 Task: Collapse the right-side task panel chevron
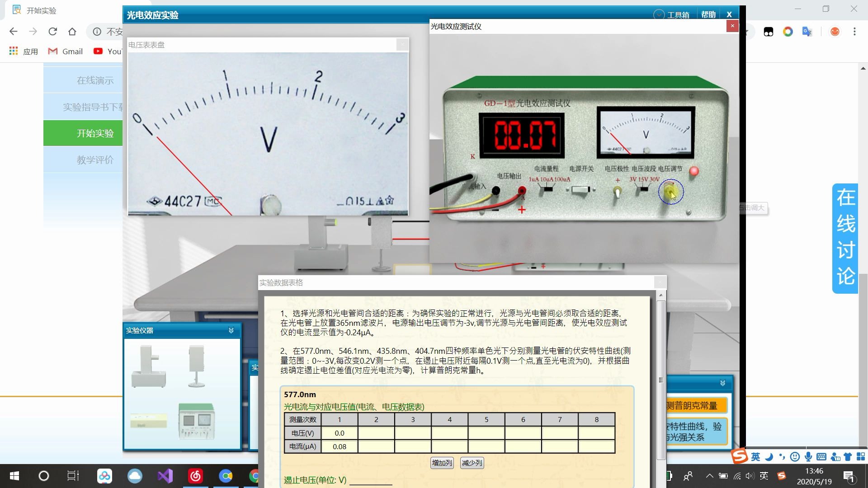[x=722, y=383]
